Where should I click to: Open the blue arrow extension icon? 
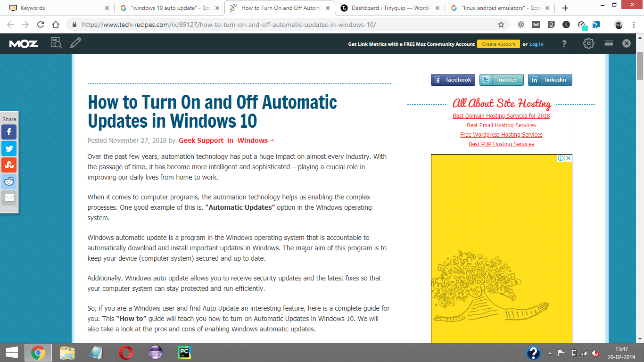[596, 25]
